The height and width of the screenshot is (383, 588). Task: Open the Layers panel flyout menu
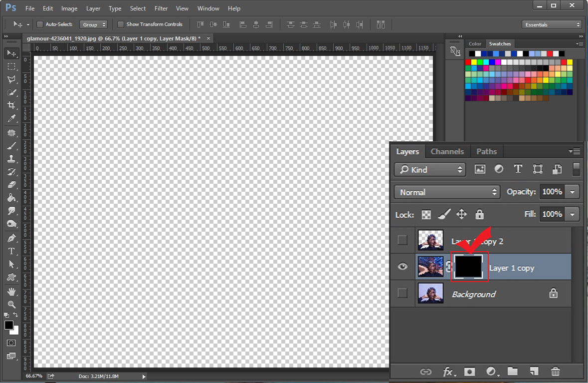(574, 151)
